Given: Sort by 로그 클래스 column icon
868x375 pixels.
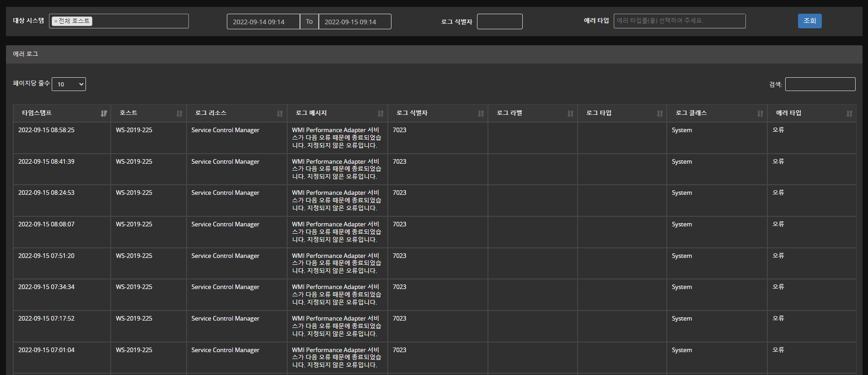Looking at the screenshot, I should (x=760, y=113).
